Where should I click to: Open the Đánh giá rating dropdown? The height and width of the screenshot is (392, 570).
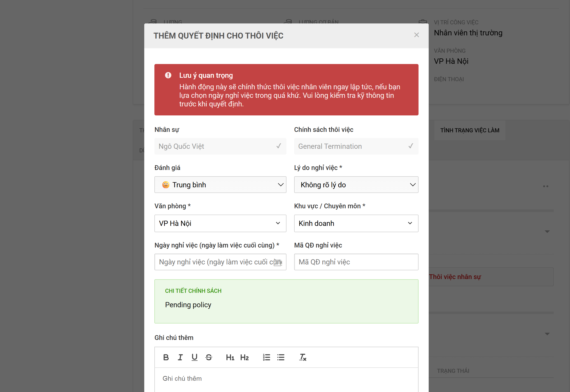(220, 185)
